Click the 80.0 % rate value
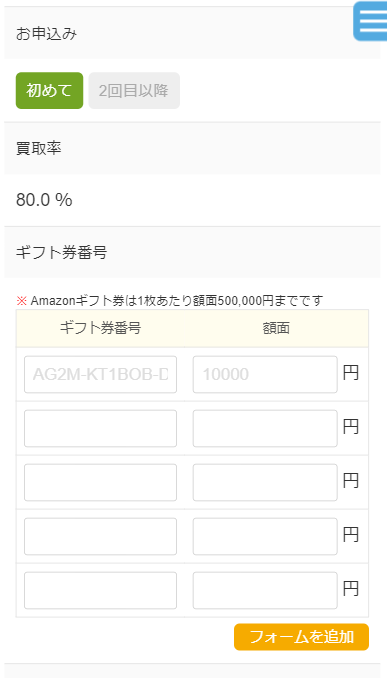 pos(44,200)
